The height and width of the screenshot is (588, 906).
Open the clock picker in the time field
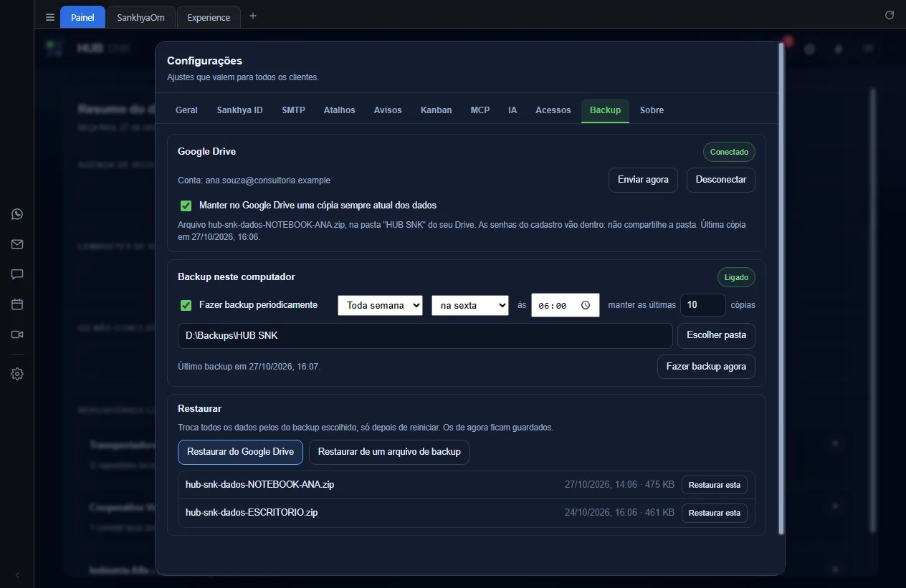[586, 305]
